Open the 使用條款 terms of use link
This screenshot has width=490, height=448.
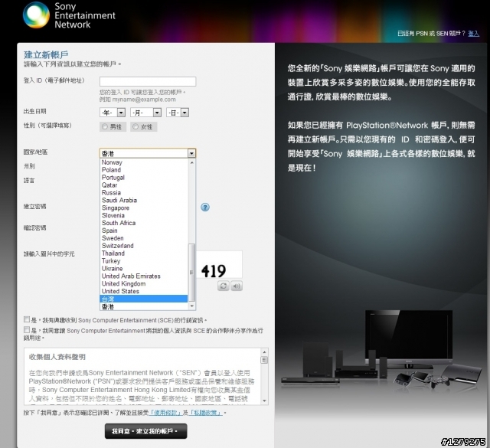[165, 413]
